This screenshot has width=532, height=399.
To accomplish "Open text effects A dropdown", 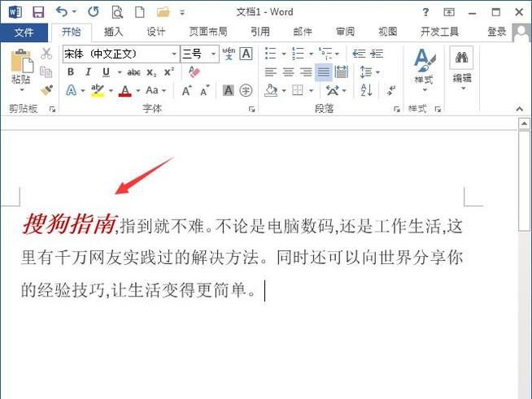I will point(83,90).
